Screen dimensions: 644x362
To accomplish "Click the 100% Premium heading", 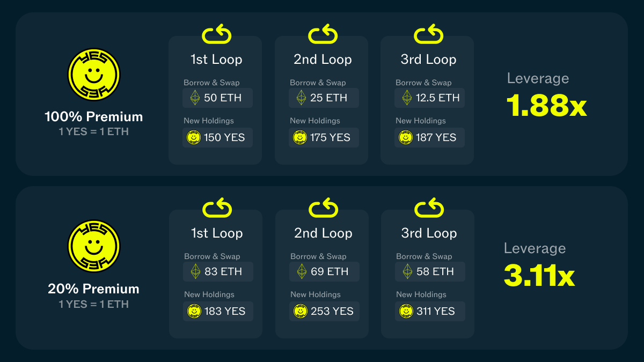I will pos(94,117).
